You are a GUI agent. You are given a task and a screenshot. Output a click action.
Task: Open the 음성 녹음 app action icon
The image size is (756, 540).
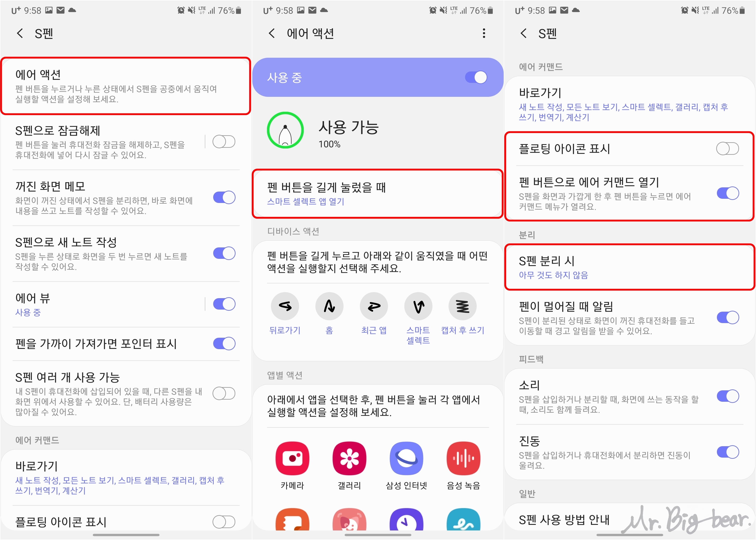[463, 458]
